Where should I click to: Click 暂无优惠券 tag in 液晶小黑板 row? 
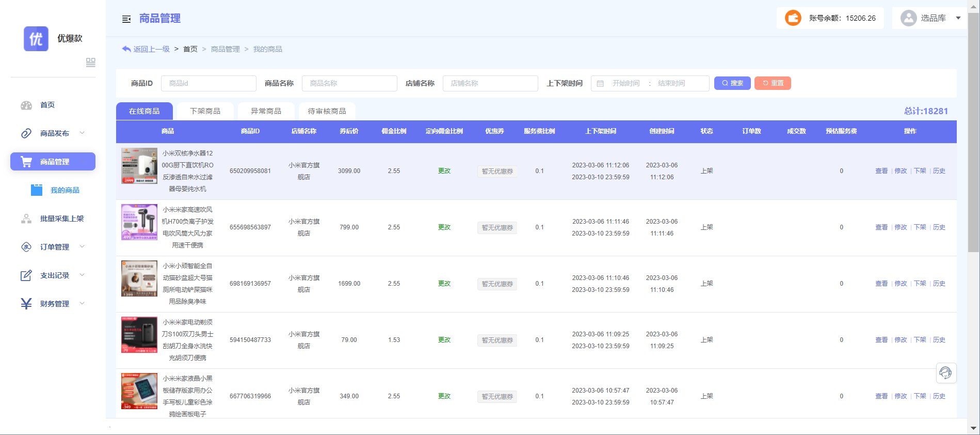click(x=497, y=397)
